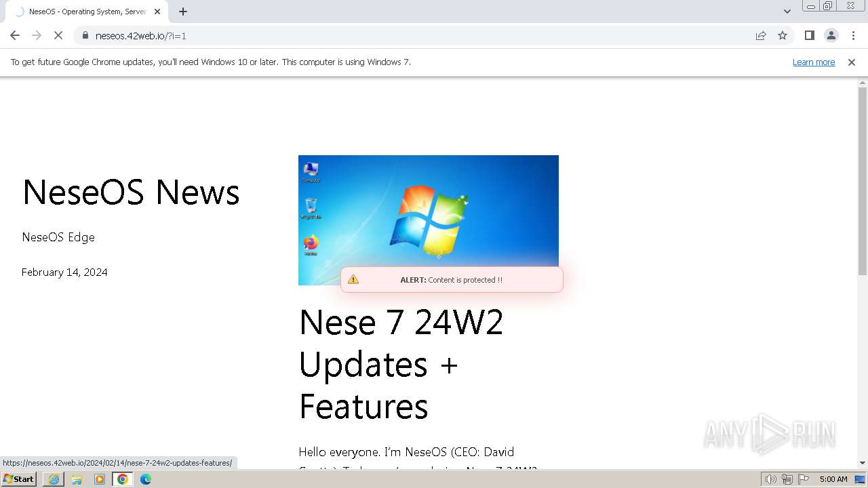Expand the tab search dropdown
The image size is (868, 488).
(787, 12)
